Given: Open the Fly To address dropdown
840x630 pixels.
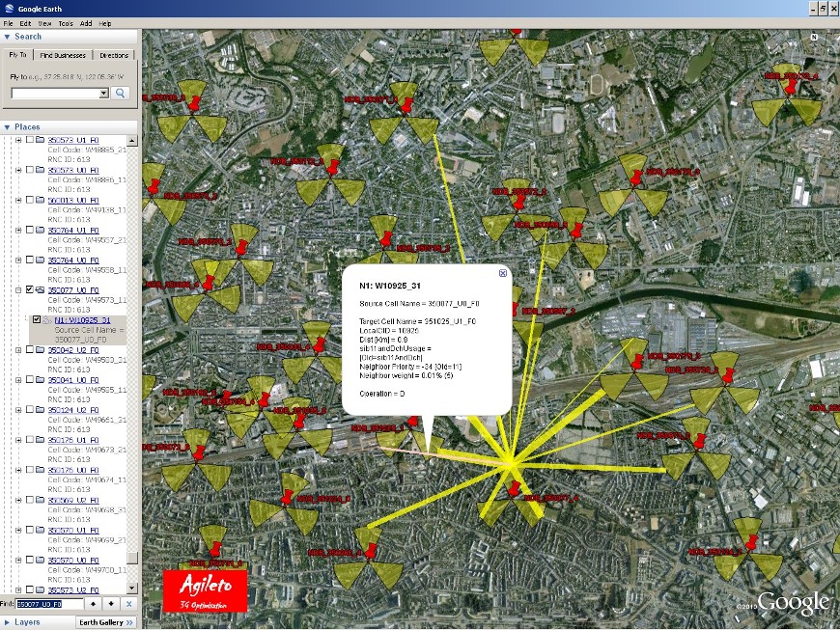Looking at the screenshot, I should point(101,94).
